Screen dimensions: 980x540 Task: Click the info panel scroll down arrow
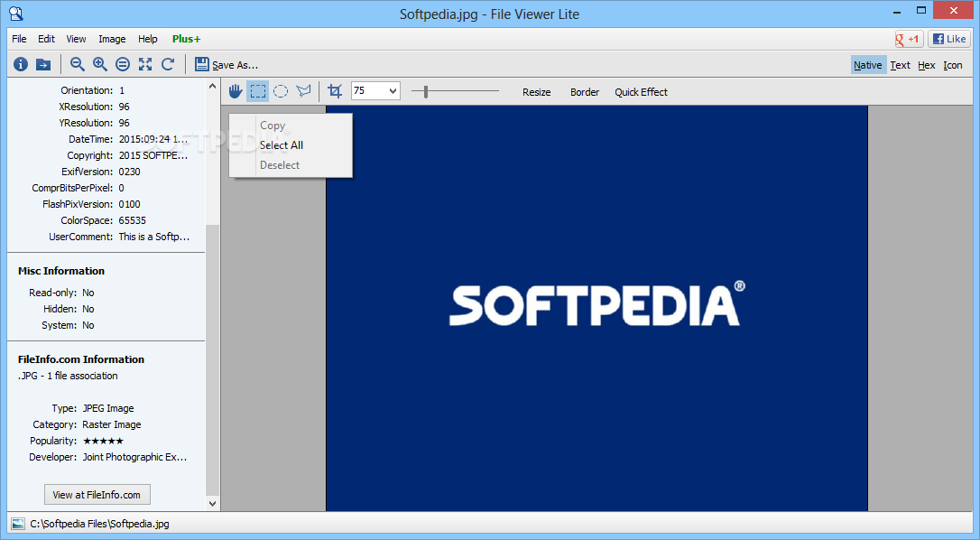pos(212,503)
